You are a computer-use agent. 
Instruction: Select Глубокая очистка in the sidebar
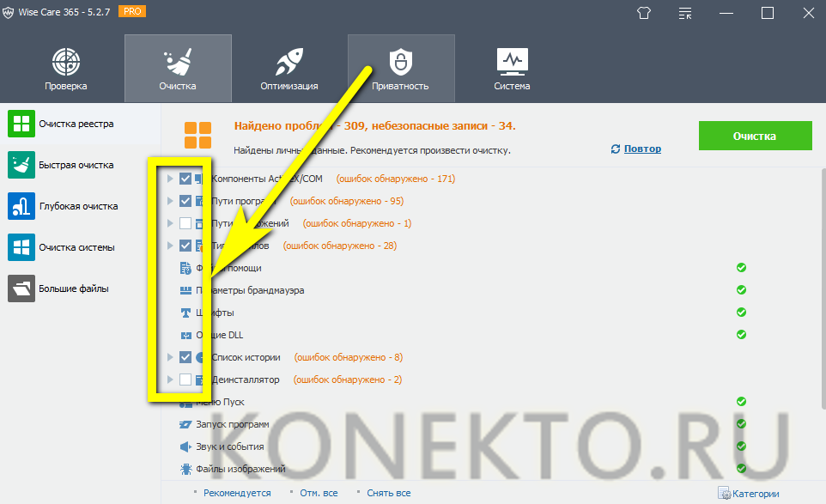[x=80, y=206]
